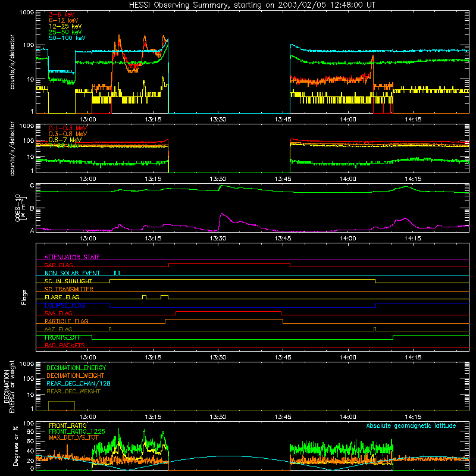Click the SAA_FLAG label

(58, 313)
